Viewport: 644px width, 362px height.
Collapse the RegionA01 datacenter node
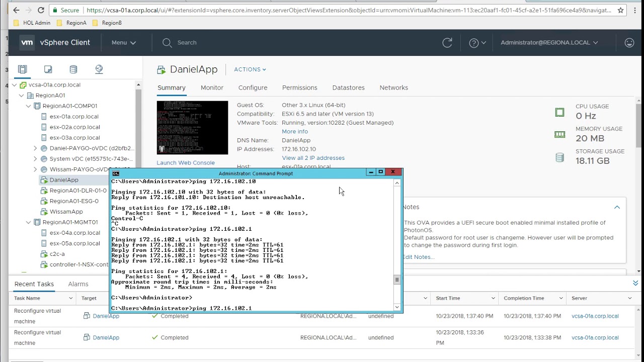pos(21,96)
